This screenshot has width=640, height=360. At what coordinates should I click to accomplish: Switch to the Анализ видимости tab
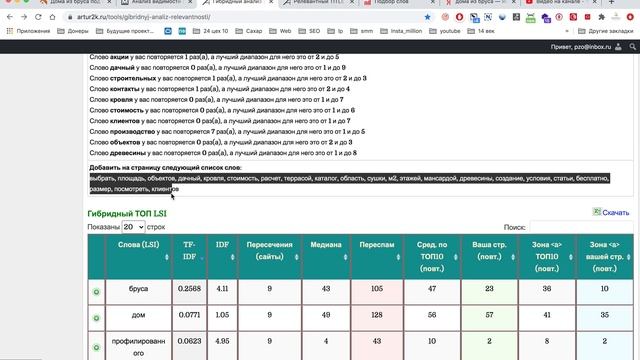pos(157,2)
